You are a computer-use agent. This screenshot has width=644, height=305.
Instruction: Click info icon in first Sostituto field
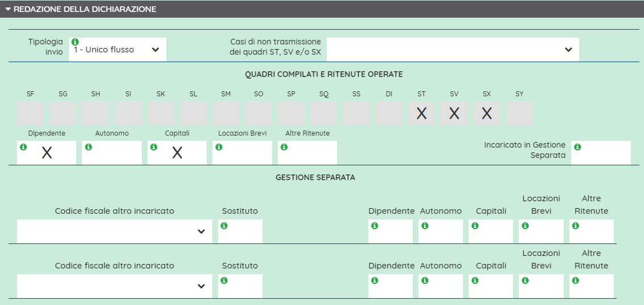click(224, 226)
